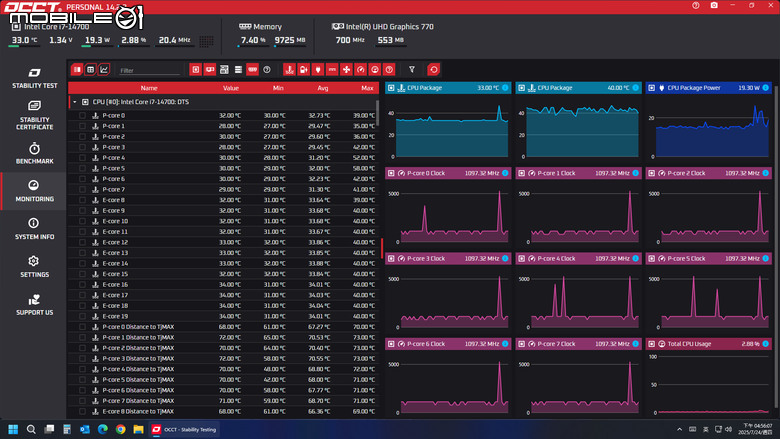
Task: Open File Explorer from the taskbar
Action: pyautogui.click(x=138, y=429)
